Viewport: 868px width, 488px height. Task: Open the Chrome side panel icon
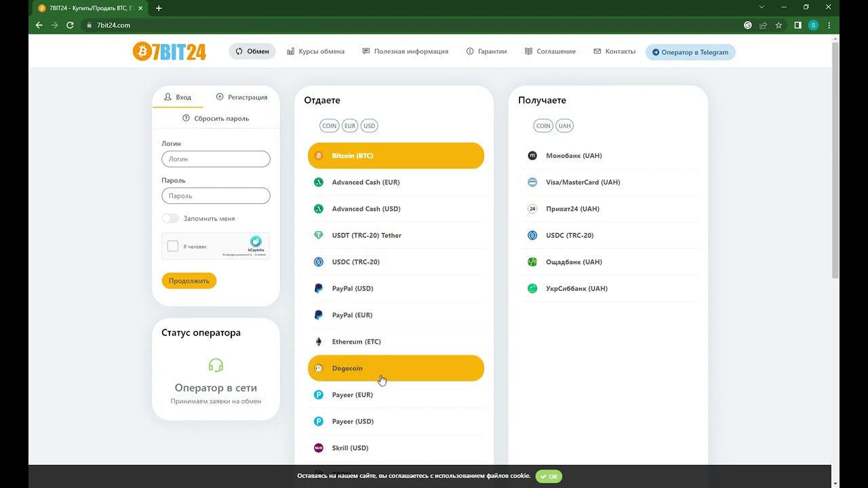pos(797,25)
